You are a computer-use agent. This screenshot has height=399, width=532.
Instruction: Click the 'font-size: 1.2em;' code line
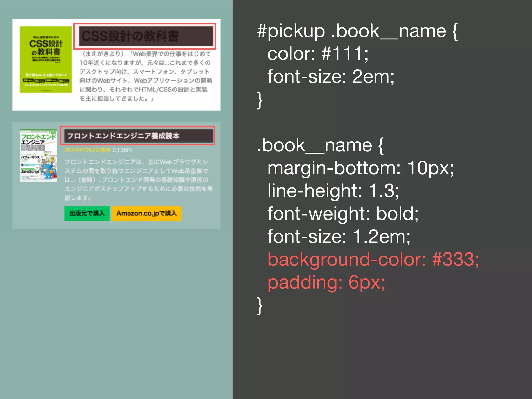click(339, 237)
